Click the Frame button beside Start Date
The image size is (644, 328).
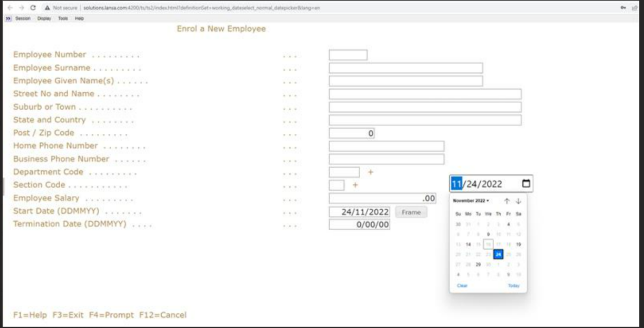pyautogui.click(x=411, y=212)
